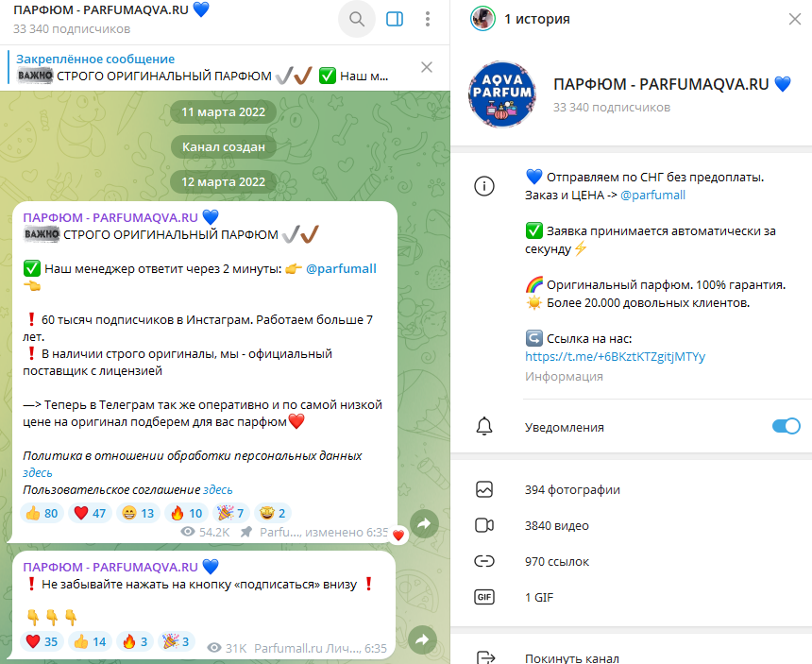
Task: Click the thumbs-up reaction showing 14
Action: point(90,641)
